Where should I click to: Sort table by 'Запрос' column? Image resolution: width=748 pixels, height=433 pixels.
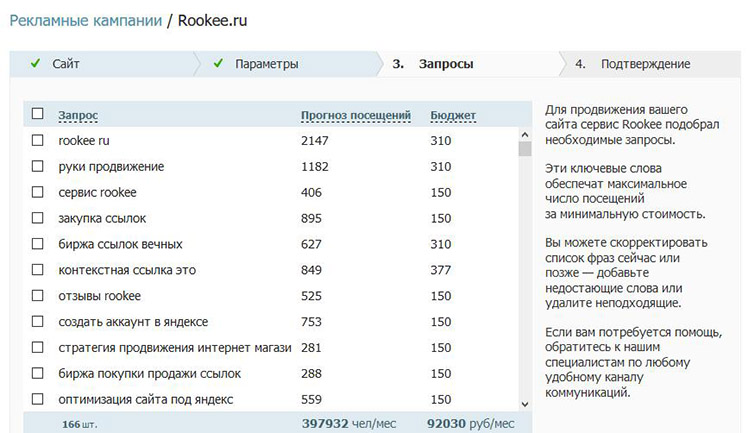tap(78, 115)
